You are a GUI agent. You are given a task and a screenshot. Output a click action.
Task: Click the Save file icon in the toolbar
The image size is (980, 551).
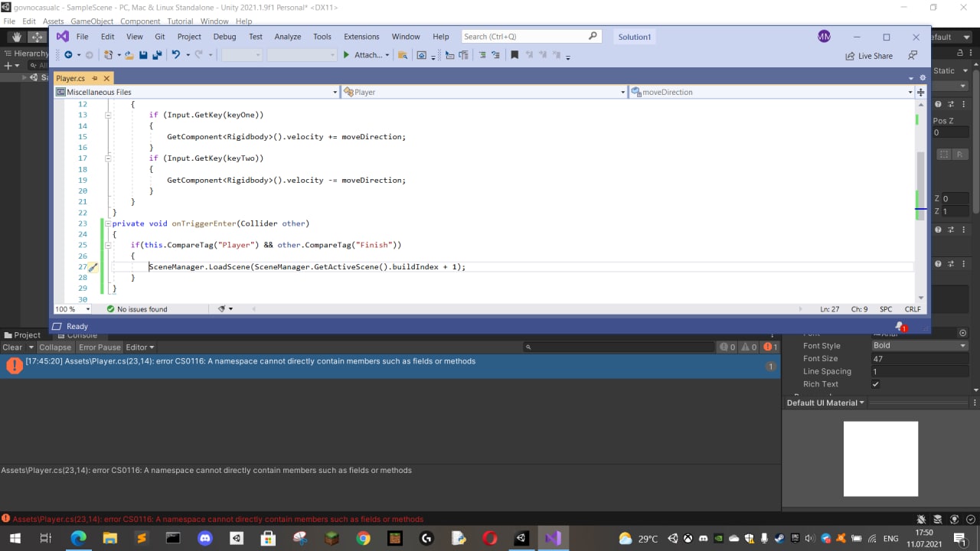[143, 55]
